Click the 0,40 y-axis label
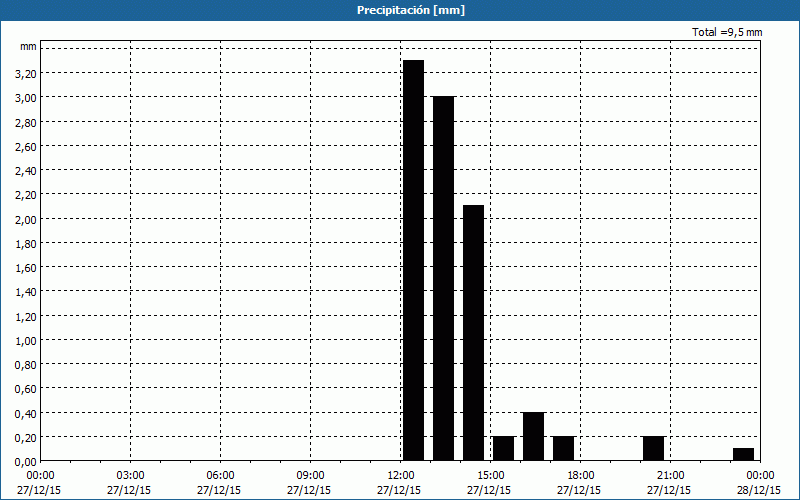 26,414
